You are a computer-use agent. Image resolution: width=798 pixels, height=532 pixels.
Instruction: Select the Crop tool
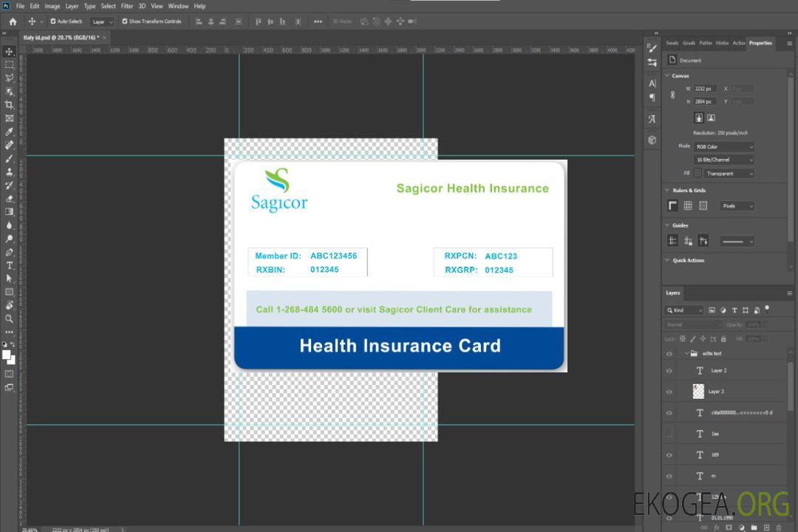(9, 105)
